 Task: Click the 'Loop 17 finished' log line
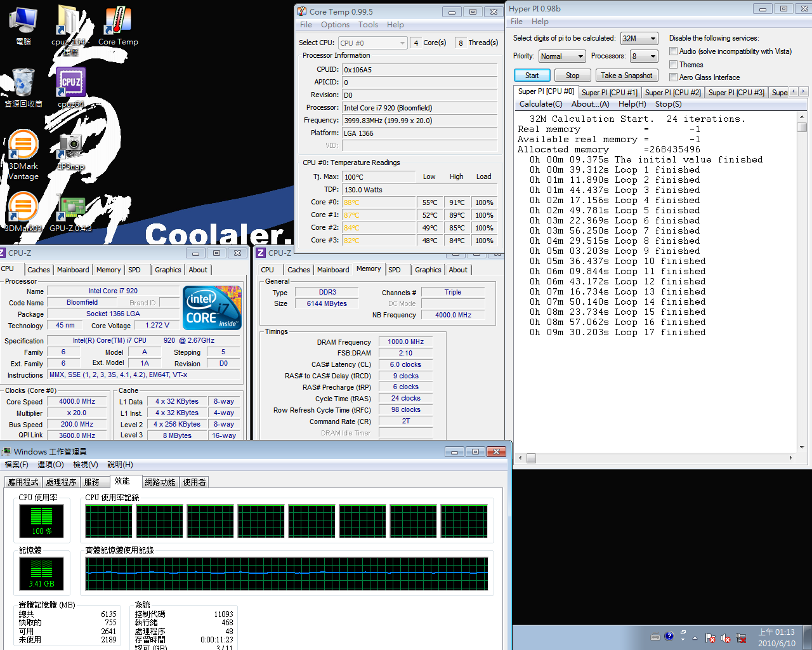tap(617, 333)
